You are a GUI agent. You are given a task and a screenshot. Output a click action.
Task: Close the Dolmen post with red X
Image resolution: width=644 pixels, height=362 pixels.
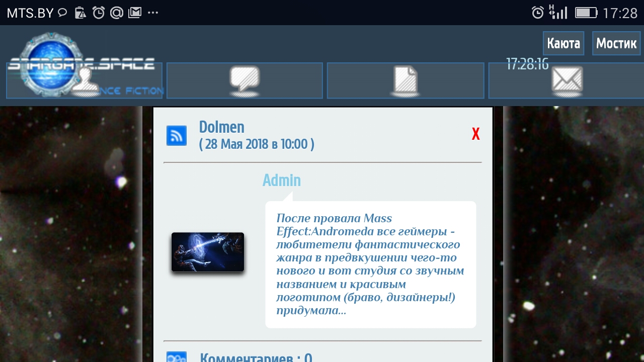click(x=475, y=134)
